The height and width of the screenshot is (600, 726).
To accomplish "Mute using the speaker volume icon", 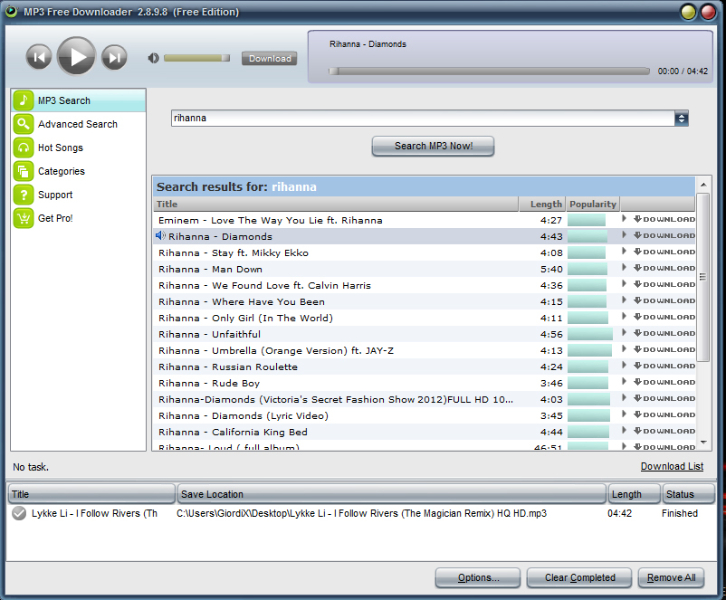I will pyautogui.click(x=154, y=58).
